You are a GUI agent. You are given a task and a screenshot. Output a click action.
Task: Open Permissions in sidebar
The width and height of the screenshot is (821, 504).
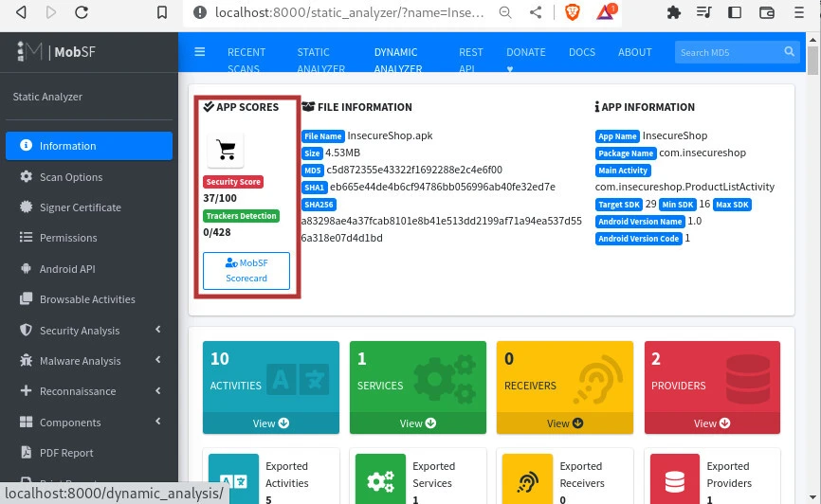click(89, 238)
